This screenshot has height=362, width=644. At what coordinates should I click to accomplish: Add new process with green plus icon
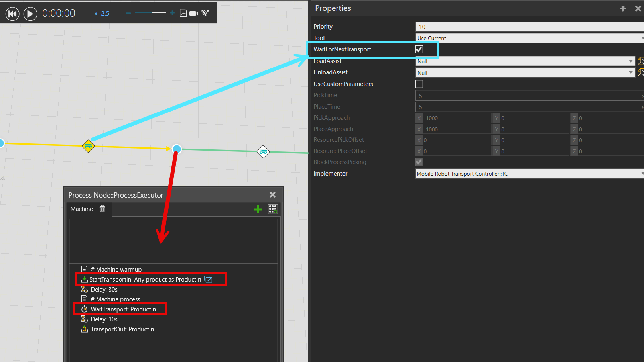tap(258, 209)
